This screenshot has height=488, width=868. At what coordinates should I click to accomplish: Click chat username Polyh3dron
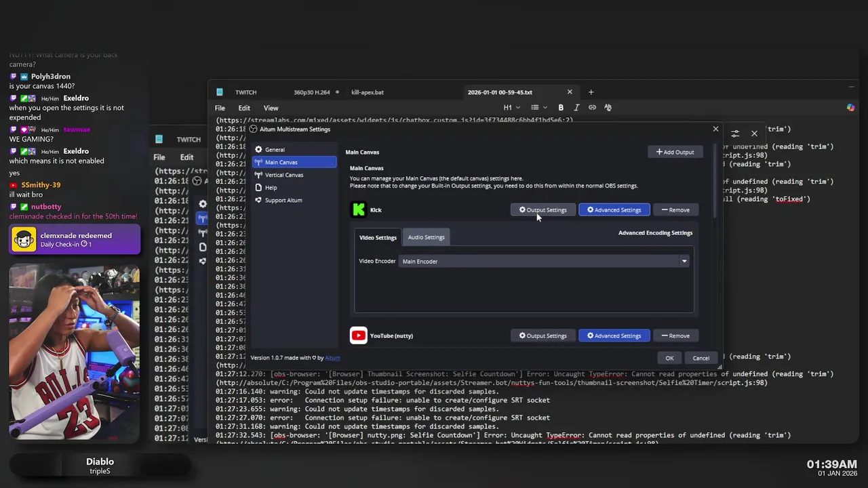point(51,77)
